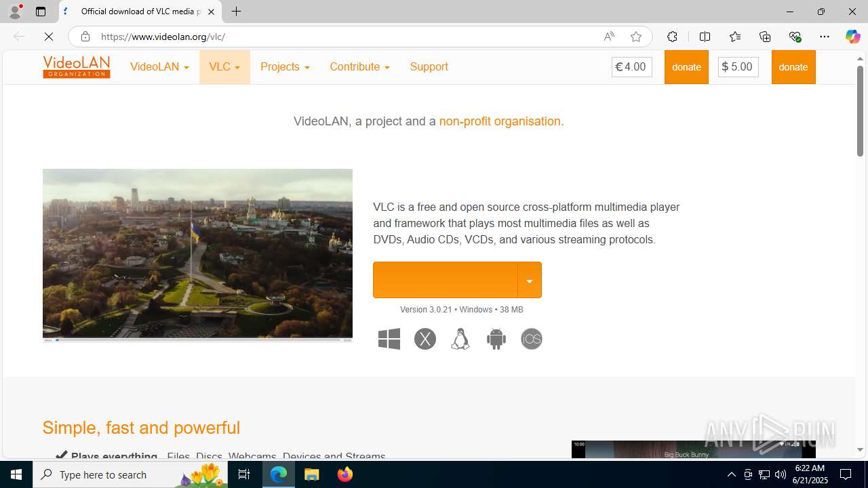Close the VLC download tab
The width and height of the screenshot is (868, 488).
click(x=211, y=12)
